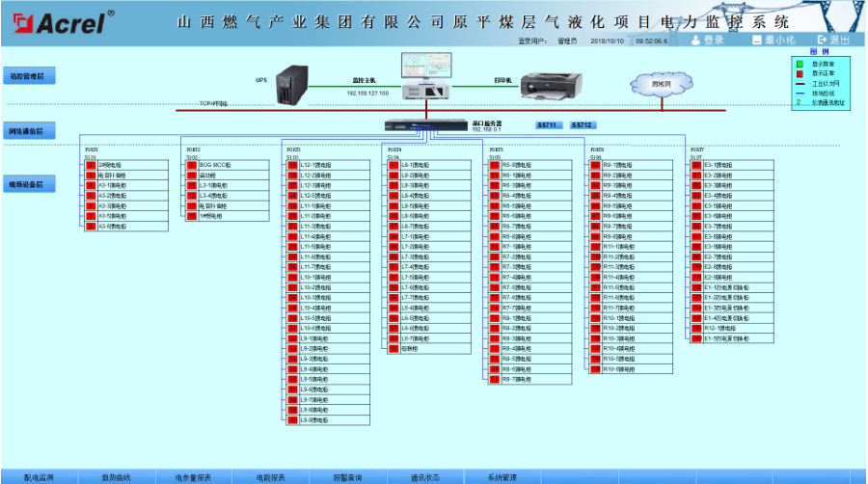
Task: Open the 配电监测 menu tab
Action: [39, 477]
